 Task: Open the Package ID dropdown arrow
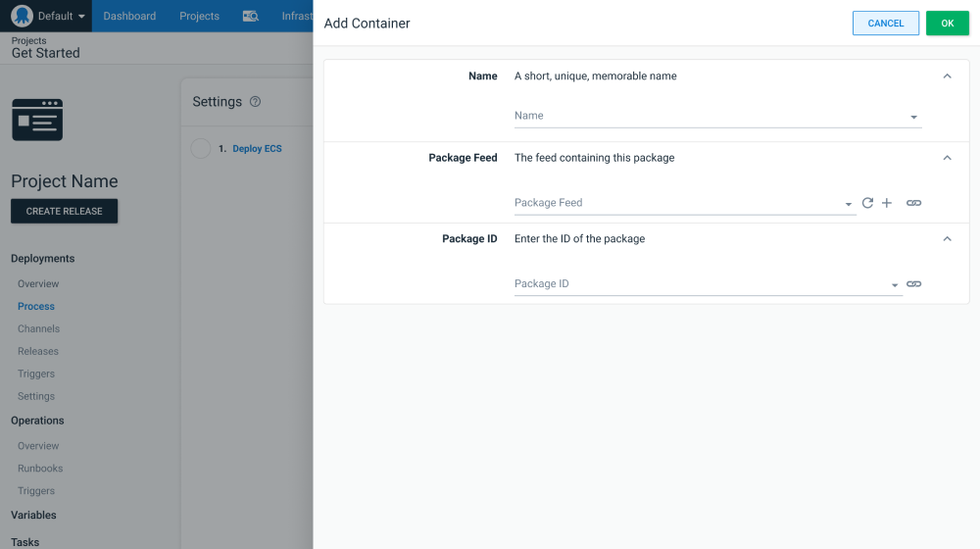(895, 285)
